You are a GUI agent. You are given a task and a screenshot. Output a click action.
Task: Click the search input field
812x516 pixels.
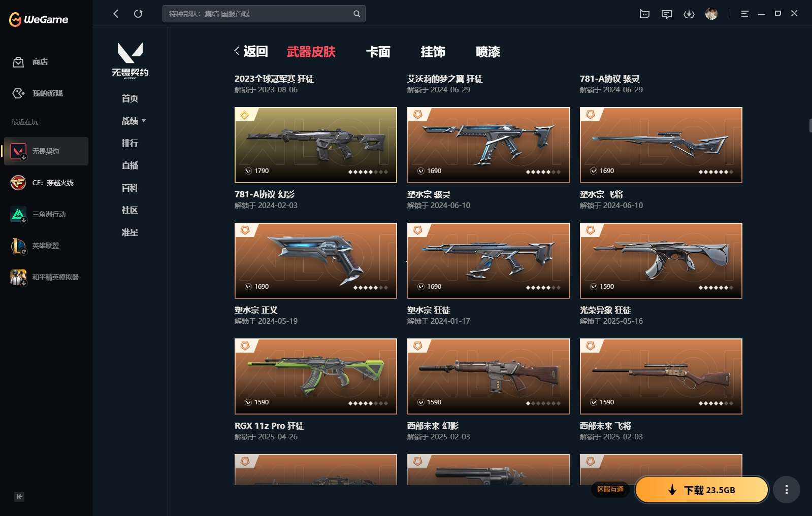pyautogui.click(x=258, y=14)
